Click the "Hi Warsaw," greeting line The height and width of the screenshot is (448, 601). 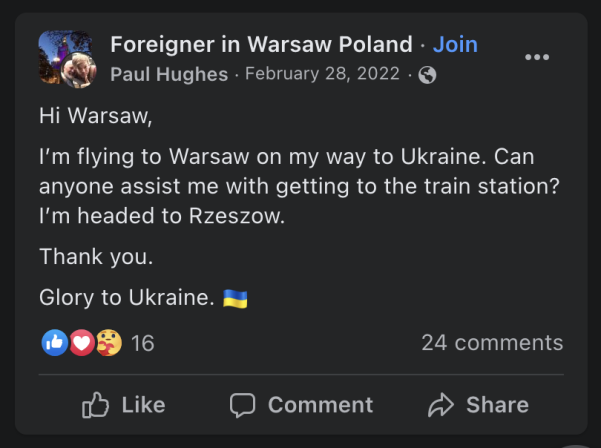[97, 116]
